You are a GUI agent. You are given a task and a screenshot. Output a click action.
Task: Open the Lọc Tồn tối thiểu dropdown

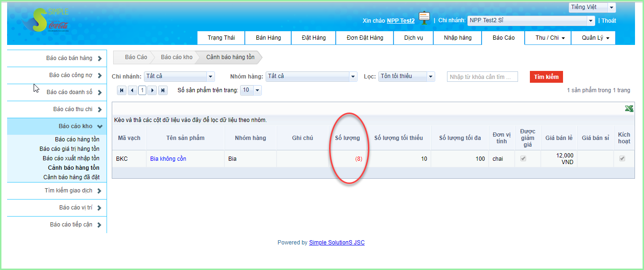[x=430, y=77]
